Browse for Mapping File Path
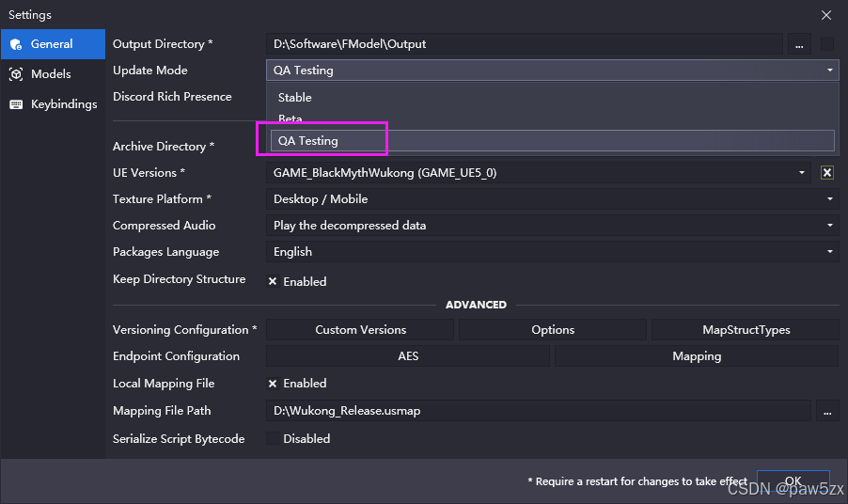 point(826,411)
